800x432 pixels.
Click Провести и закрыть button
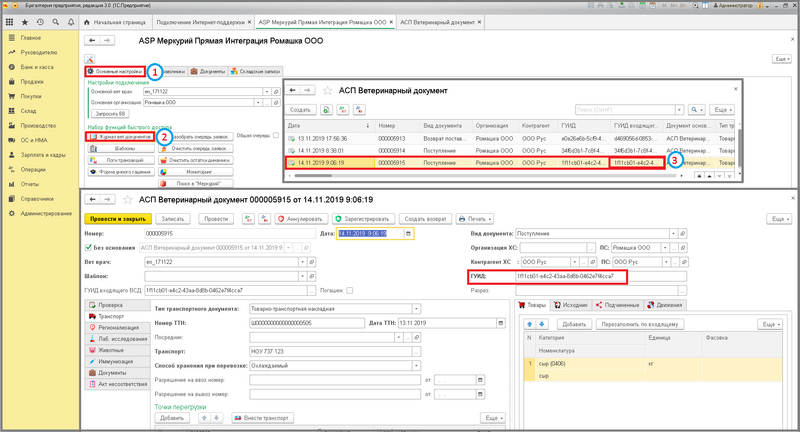(118, 219)
